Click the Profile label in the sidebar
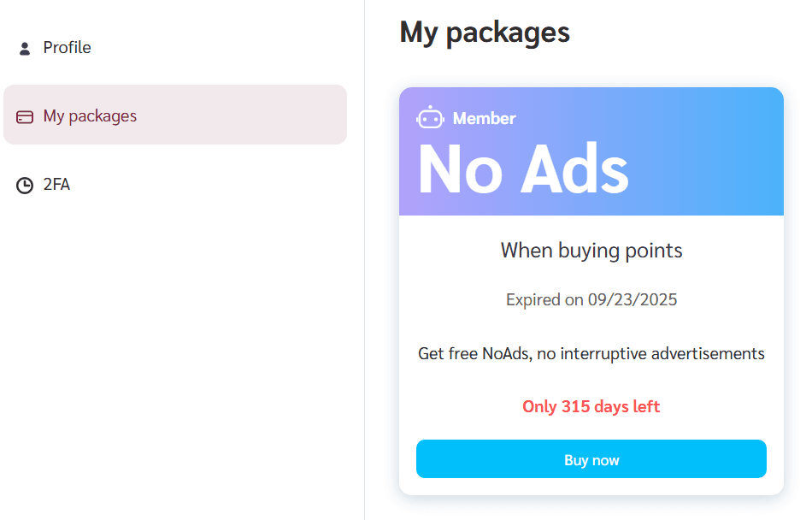This screenshot has width=812, height=520. click(x=66, y=48)
